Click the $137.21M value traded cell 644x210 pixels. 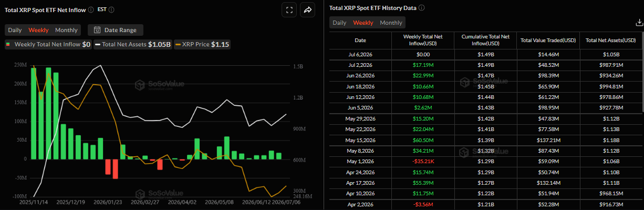tap(548, 141)
